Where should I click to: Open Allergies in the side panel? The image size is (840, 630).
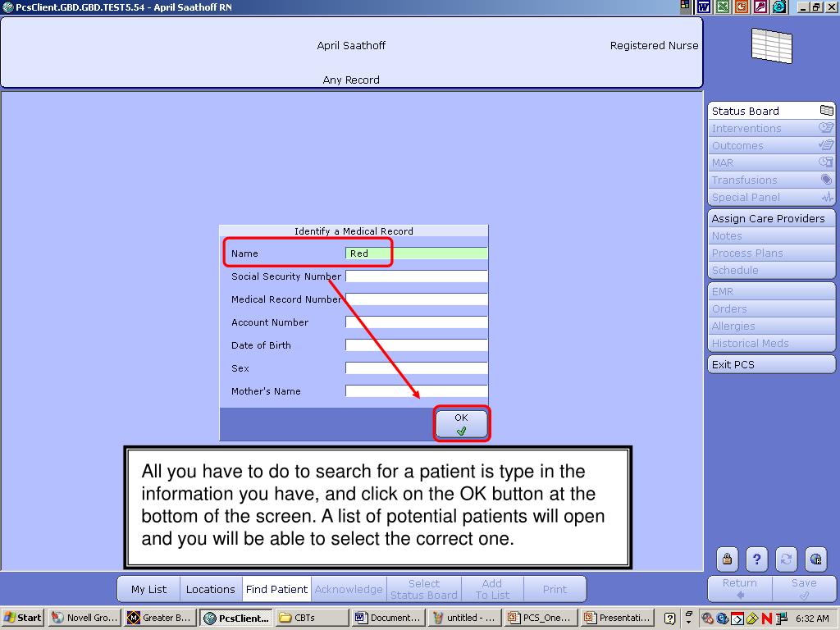(771, 326)
